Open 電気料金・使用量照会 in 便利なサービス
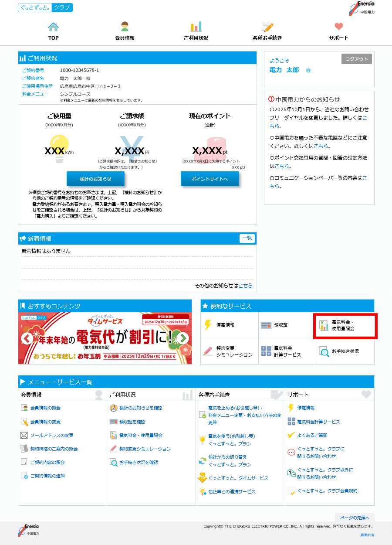Screen dimensions: 392x545 pos(324,325)
